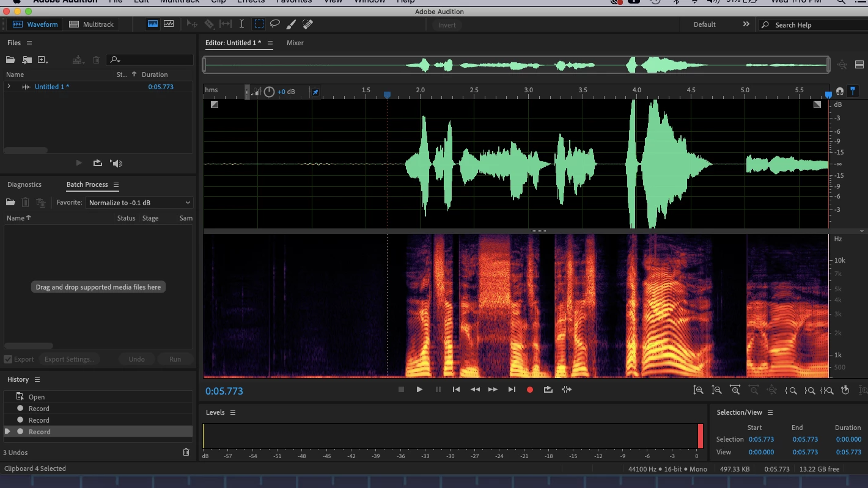868x488 pixels.
Task: Toggle blue marker snapping icon on ruler
Action: 853,91
